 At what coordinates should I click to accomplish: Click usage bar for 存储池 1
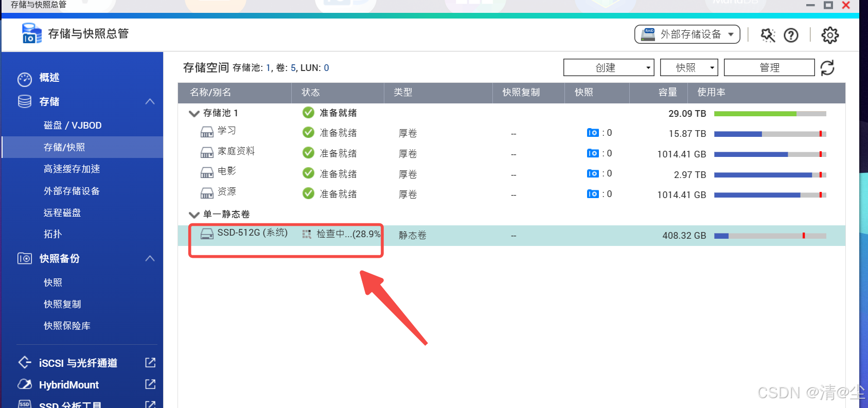[x=770, y=114]
